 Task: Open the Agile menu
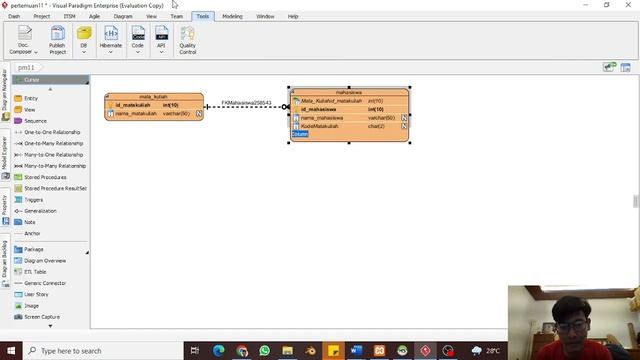click(x=94, y=16)
